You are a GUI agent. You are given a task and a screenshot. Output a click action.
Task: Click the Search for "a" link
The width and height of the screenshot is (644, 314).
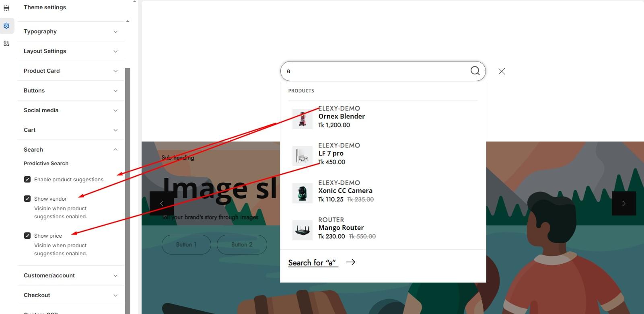(313, 263)
